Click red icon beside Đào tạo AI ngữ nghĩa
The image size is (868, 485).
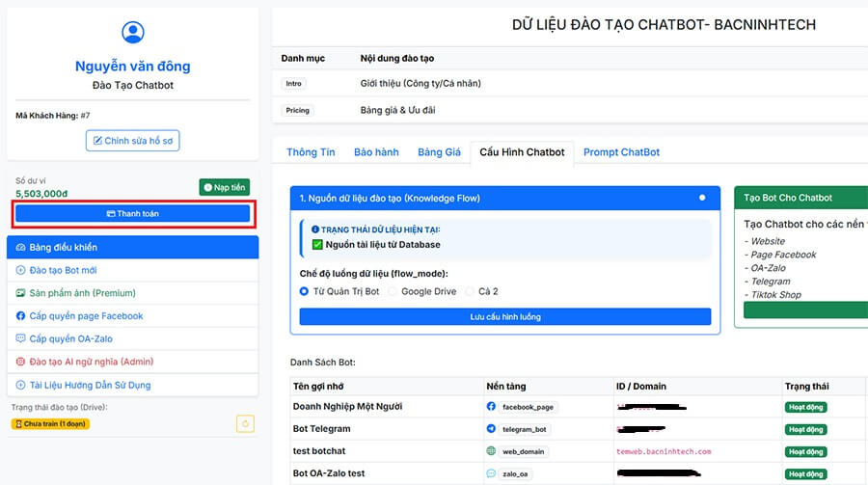tap(20, 362)
